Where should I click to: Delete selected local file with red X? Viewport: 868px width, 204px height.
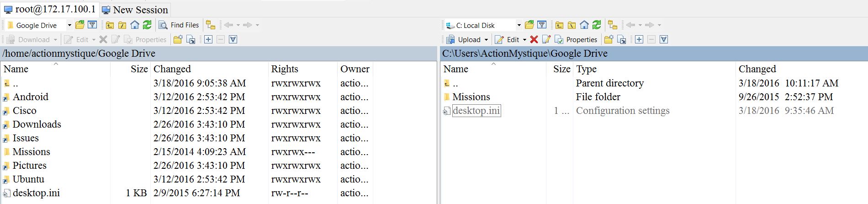534,40
